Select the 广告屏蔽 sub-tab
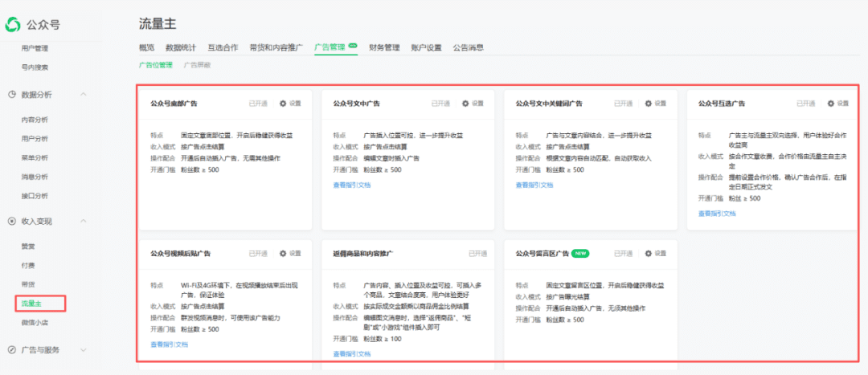This screenshot has width=868, height=375. point(197,65)
